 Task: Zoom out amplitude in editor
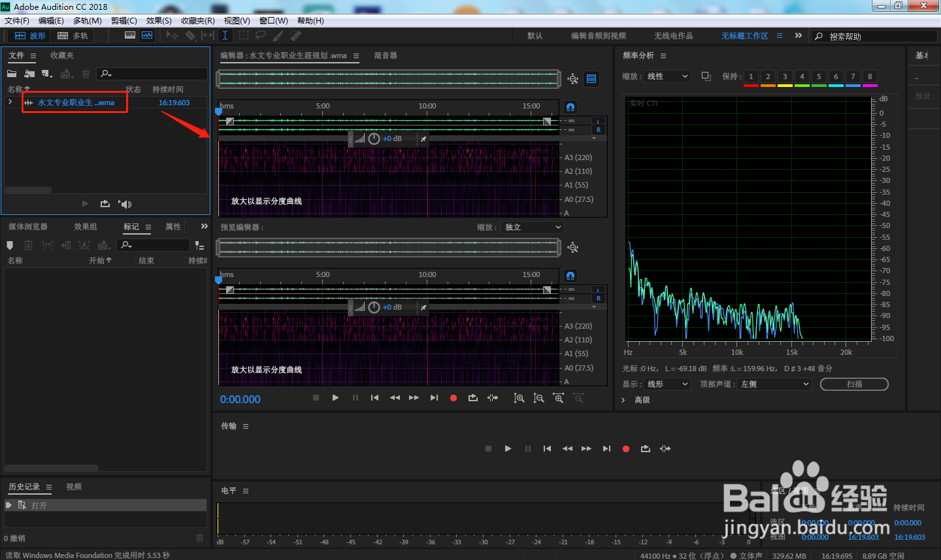tap(538, 398)
